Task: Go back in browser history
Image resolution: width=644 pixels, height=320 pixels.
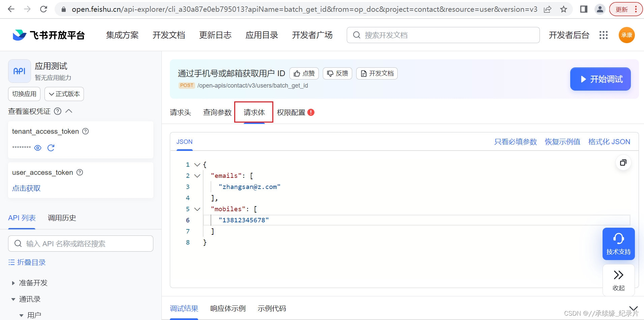Action: (11, 9)
